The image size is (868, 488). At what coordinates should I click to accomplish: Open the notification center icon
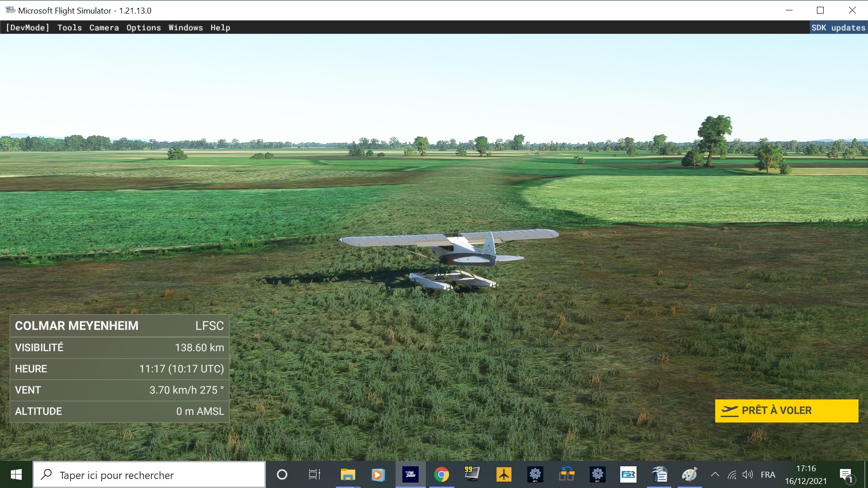pyautogui.click(x=846, y=475)
